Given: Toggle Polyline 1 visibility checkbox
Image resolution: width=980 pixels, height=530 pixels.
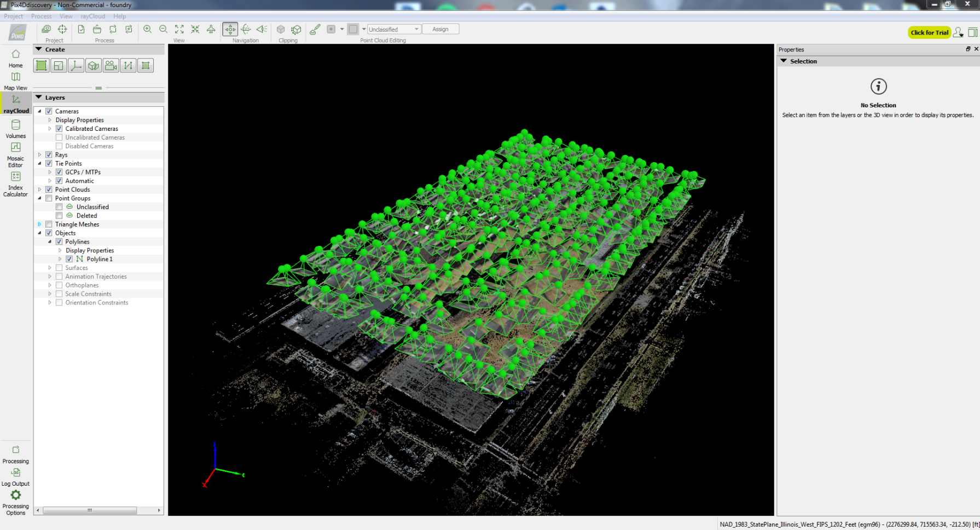Looking at the screenshot, I should [x=69, y=259].
